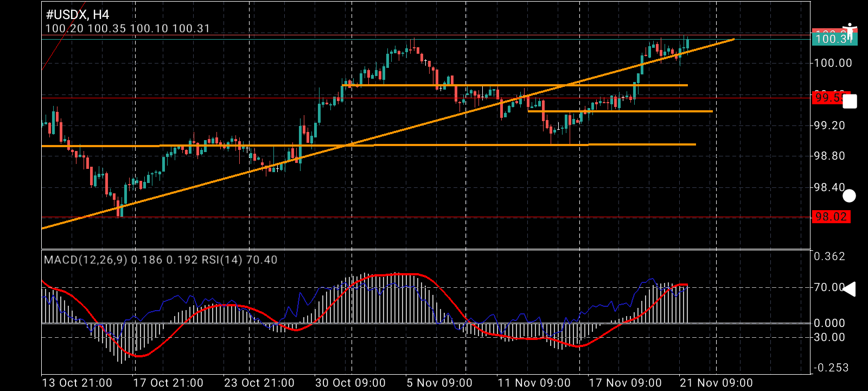868x391 pixels.
Task: Tap the 0.000 indicator scale value
Action: 829,323
